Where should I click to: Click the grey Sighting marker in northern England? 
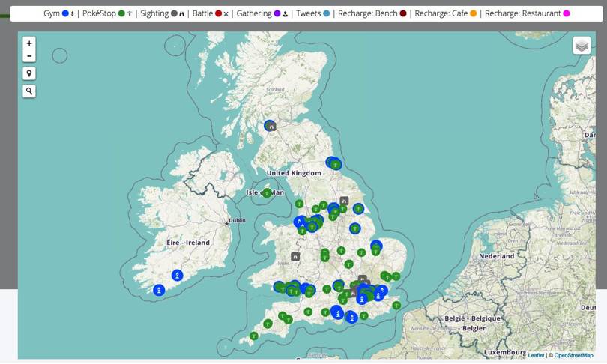(344, 201)
